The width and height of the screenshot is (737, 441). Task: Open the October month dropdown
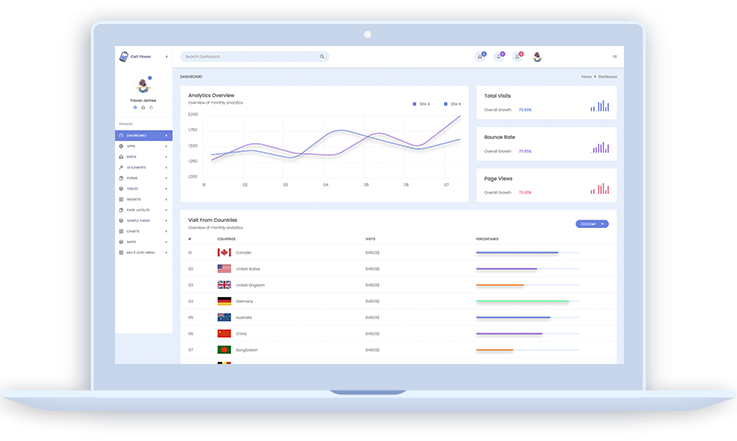tap(591, 224)
